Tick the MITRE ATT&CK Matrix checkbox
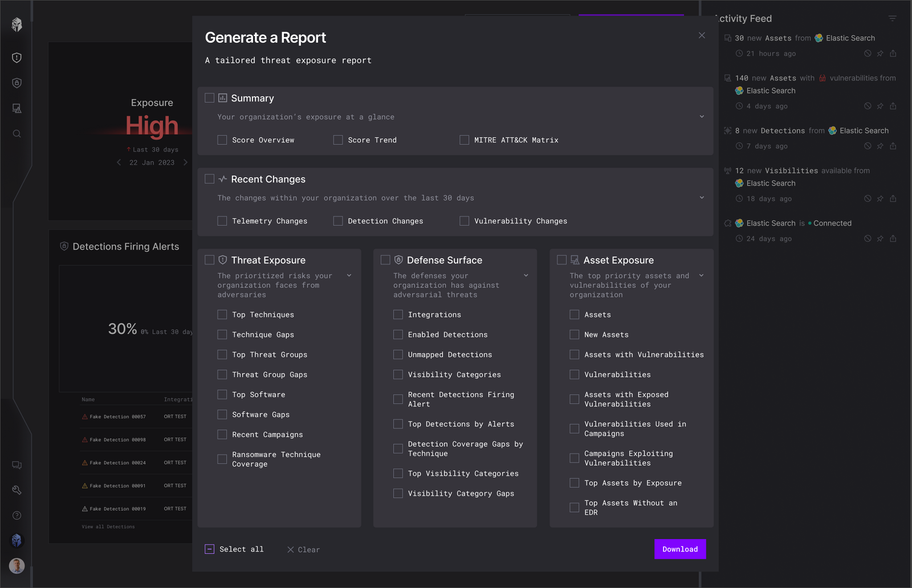Image resolution: width=912 pixels, height=588 pixels. point(465,140)
